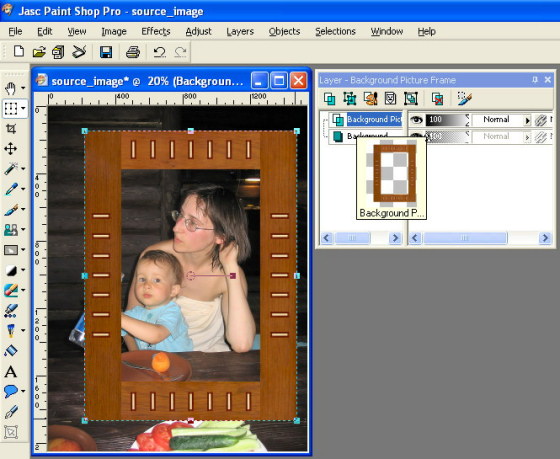Select the Move tool with four arrows

[11, 148]
